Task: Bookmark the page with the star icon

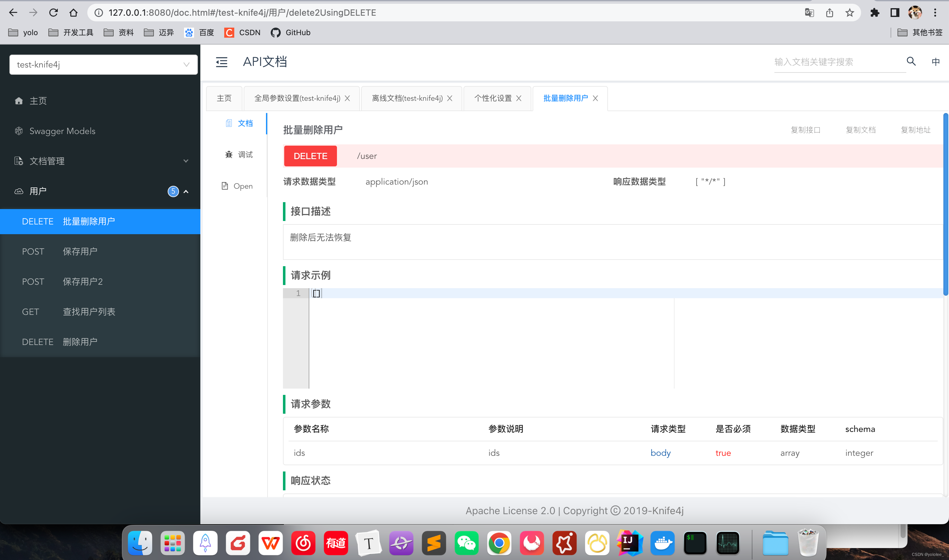Action: [x=850, y=13]
